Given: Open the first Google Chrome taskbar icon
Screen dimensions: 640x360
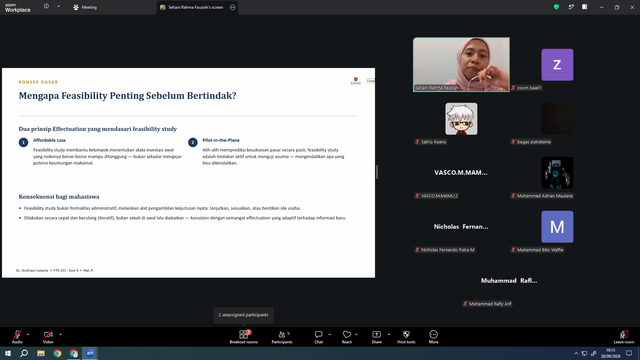Looking at the screenshot, I should pyautogui.click(x=57, y=353).
